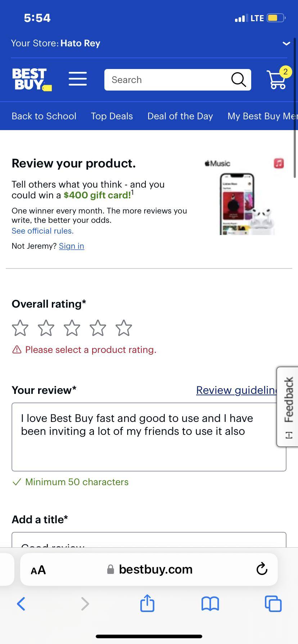Screen dimensions: 298x644
Task: Open the hamburger navigation menu
Action: pyautogui.click(x=77, y=79)
